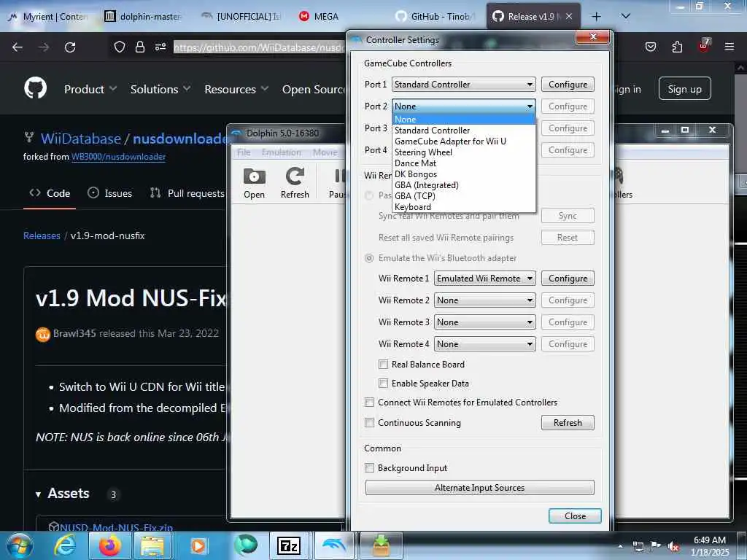Click Refresh button beside Continuous Scanning
Image resolution: width=747 pixels, height=560 pixels.
[x=568, y=423]
